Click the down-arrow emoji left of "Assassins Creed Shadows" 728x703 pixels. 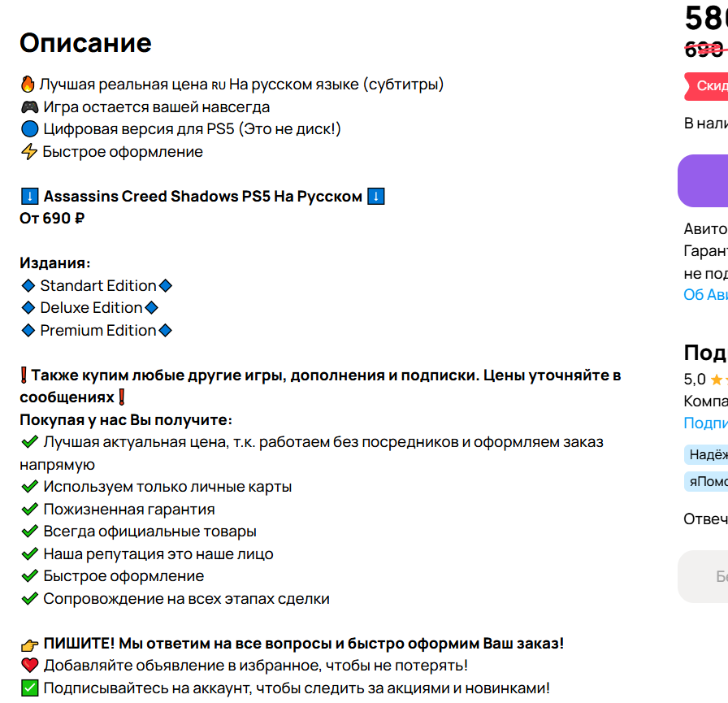pos(29,197)
